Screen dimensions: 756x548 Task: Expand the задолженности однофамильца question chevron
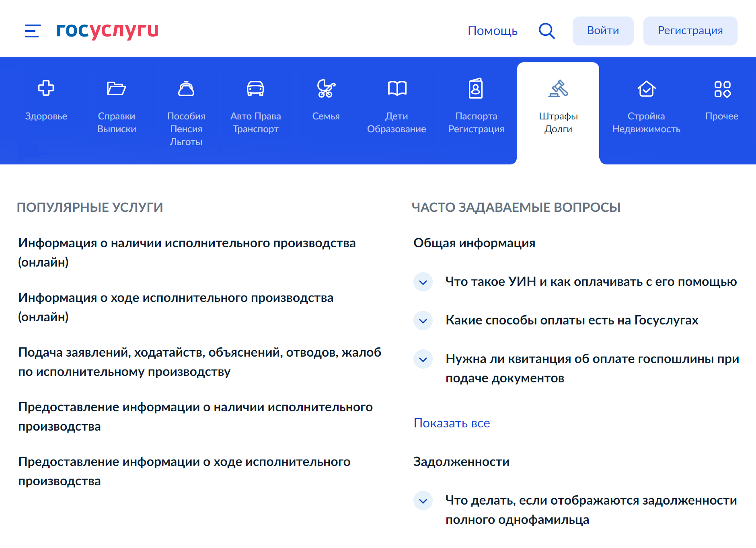423,501
